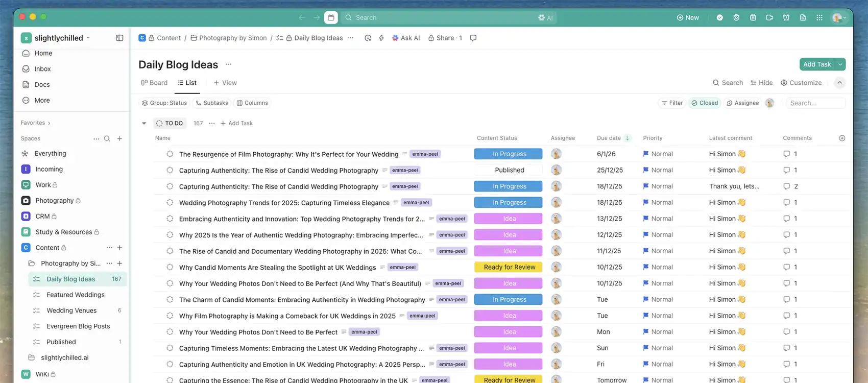Toggle the Me mode avatar filter
Screen dimensions: 868x383
(x=769, y=103)
